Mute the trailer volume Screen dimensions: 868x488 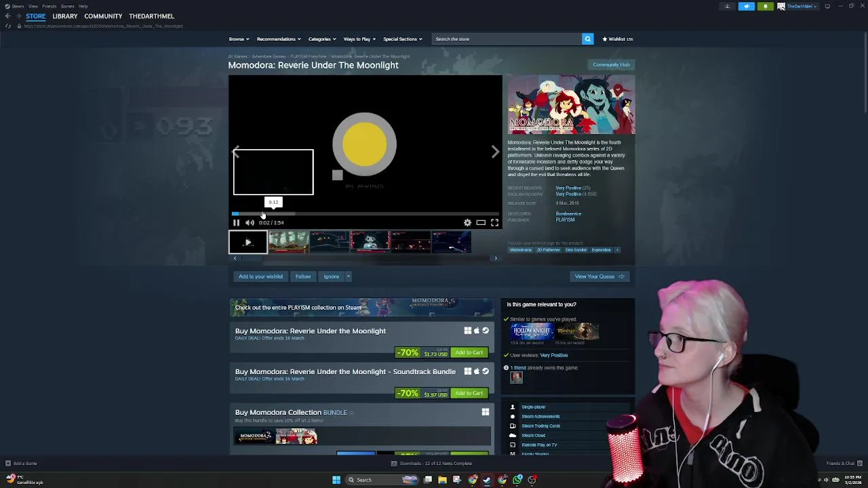tap(250, 222)
